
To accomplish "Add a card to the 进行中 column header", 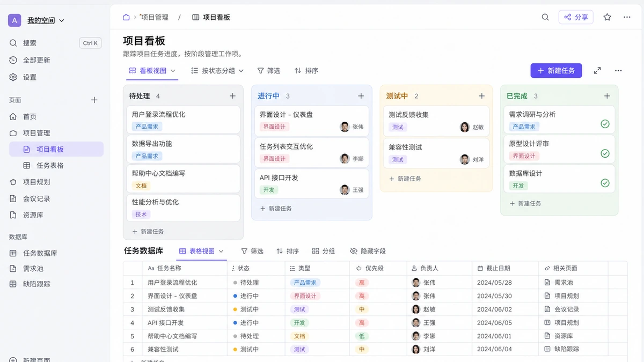I will click(x=361, y=96).
